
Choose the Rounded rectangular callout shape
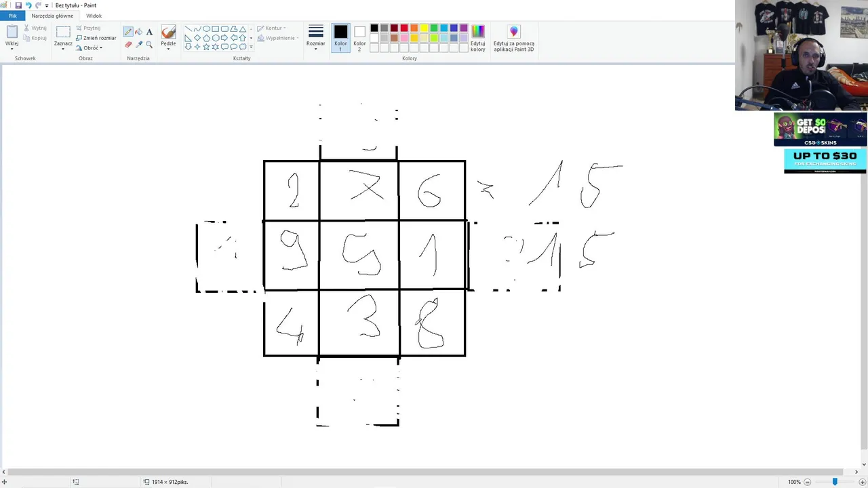[x=224, y=47]
